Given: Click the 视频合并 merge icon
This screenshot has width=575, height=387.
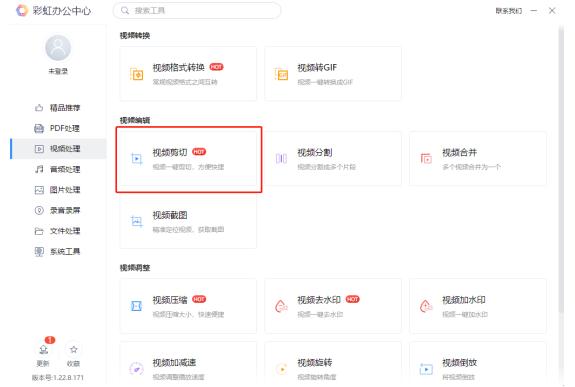Looking at the screenshot, I should [x=426, y=158].
